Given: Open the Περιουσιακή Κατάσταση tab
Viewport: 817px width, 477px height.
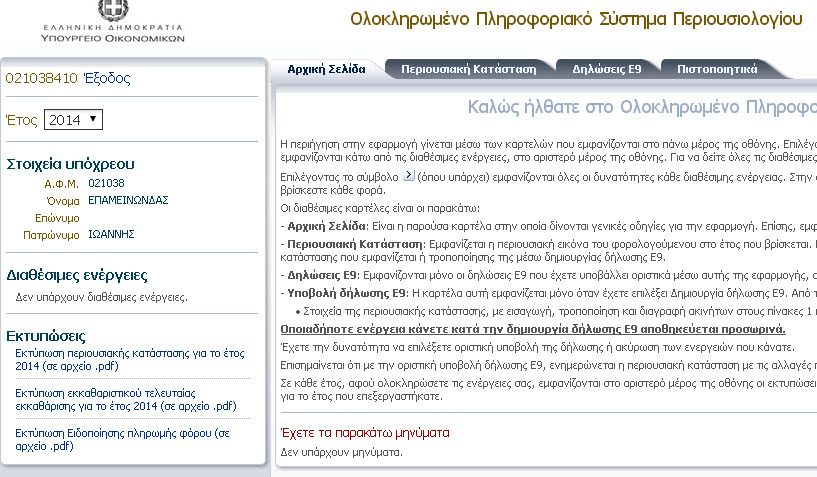Looking at the screenshot, I should 468,69.
